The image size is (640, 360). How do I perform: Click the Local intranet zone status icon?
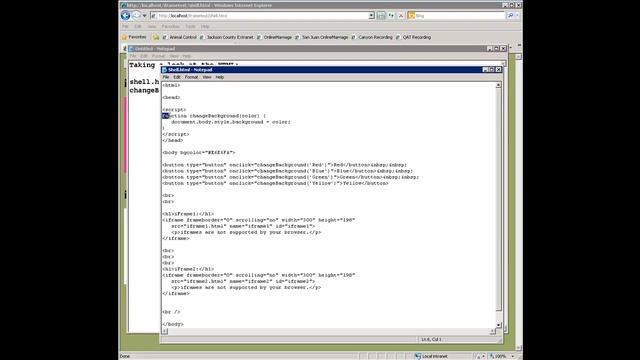[x=418, y=356]
